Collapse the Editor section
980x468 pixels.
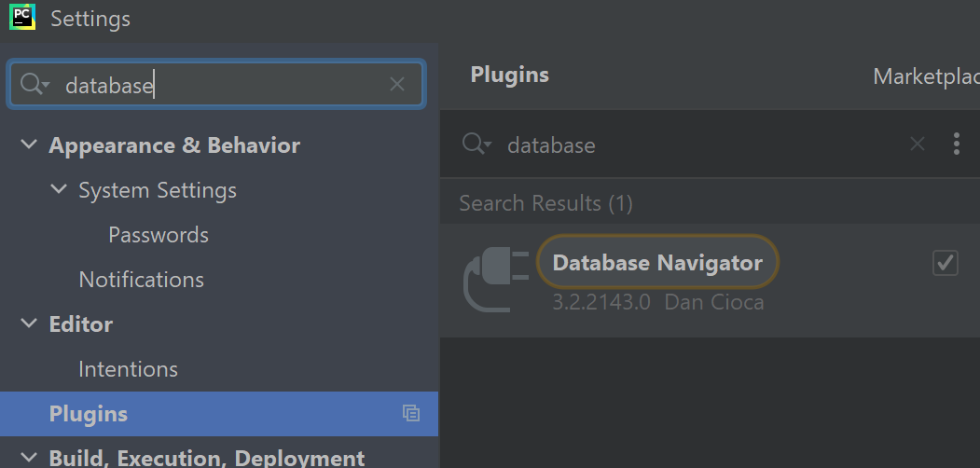click(29, 324)
